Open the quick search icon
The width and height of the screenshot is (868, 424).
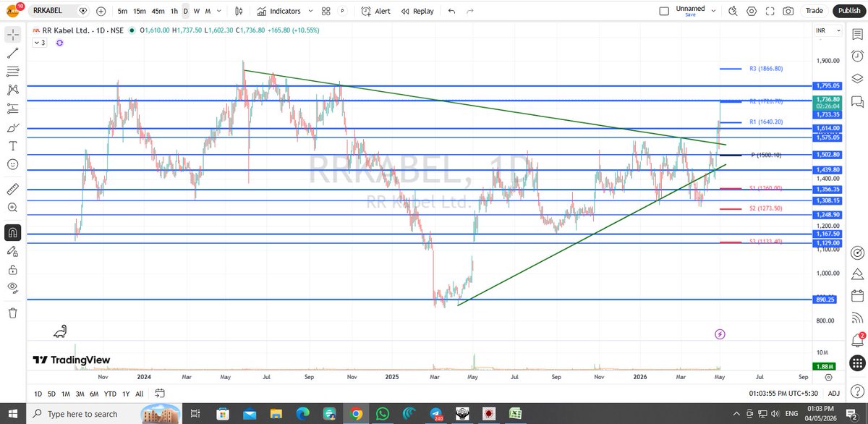click(x=733, y=11)
